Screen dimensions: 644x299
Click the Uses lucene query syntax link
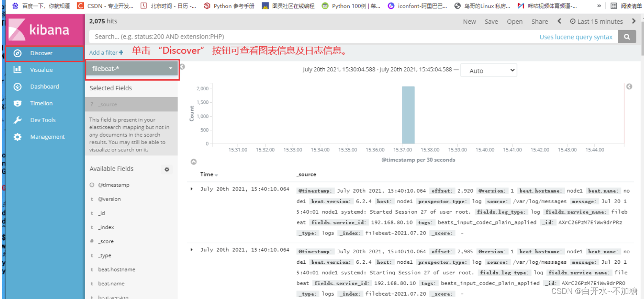[x=576, y=37]
